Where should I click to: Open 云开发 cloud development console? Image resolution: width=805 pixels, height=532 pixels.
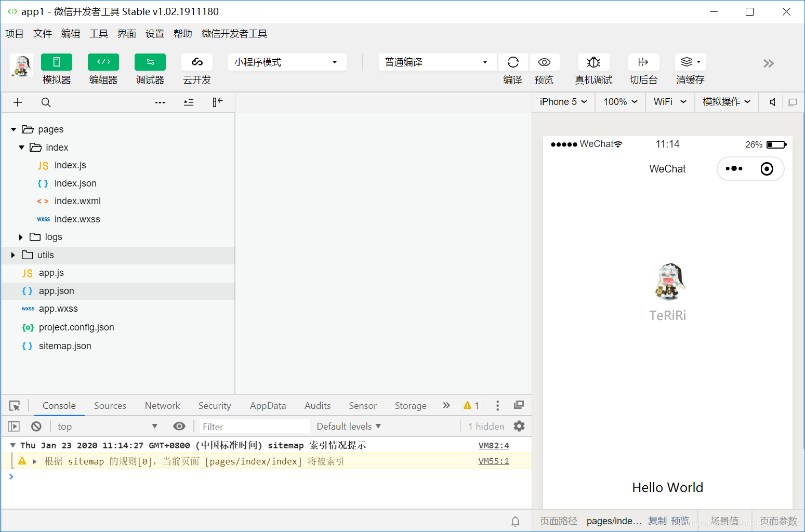point(196,69)
